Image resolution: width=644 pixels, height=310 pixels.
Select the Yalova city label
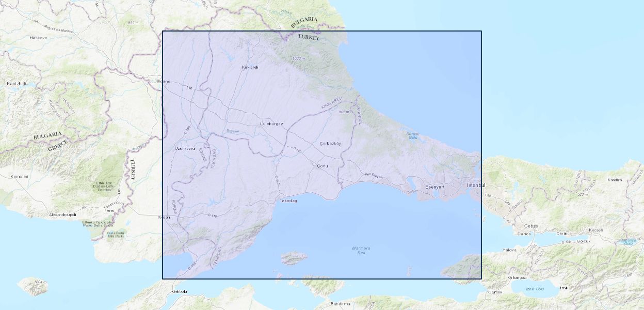509,250
